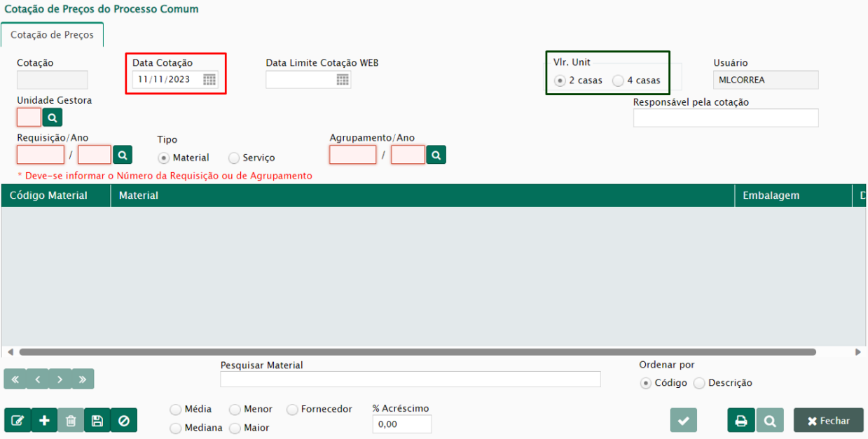This screenshot has height=439, width=868.
Task: Print the quotation with the printer icon
Action: 741,421
